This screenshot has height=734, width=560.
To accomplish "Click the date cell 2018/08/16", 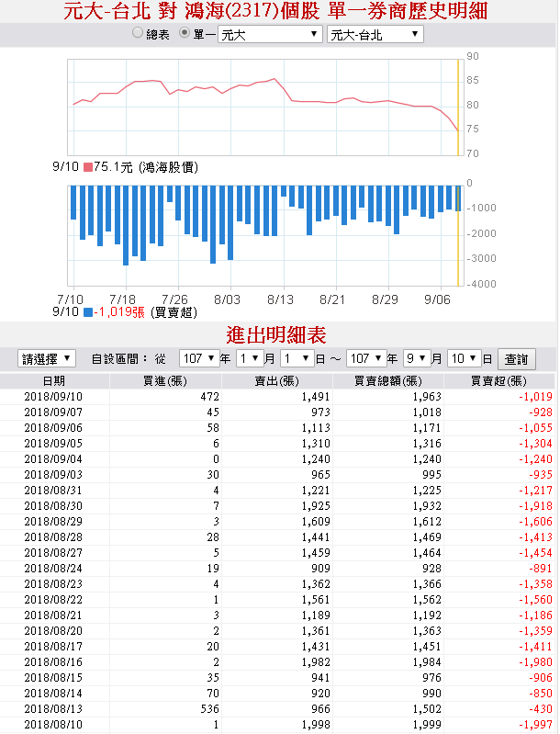I will tap(53, 662).
